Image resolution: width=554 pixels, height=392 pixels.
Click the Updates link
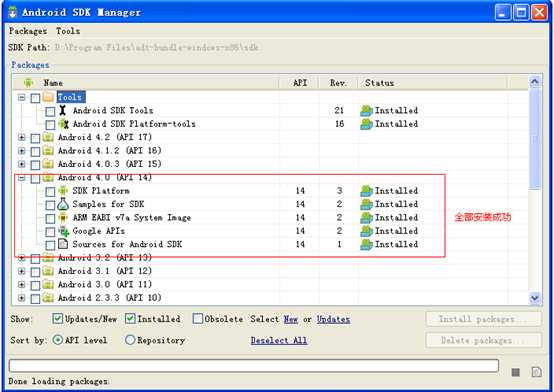click(333, 319)
